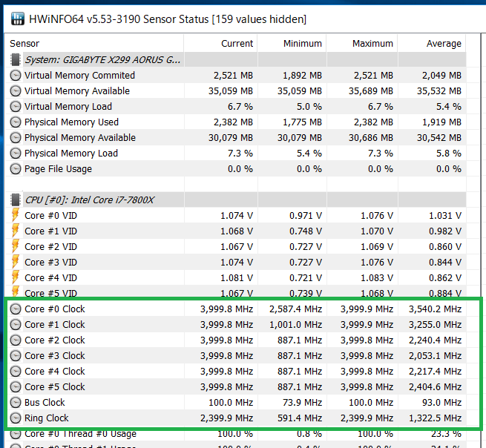Click the Minimum column header
The height and width of the screenshot is (448, 486).
tap(292, 43)
